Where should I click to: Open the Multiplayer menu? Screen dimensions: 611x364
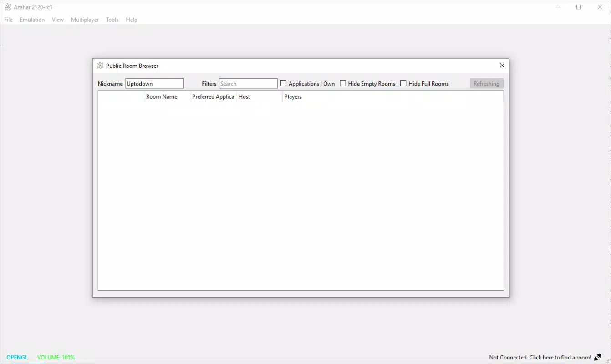coord(85,20)
